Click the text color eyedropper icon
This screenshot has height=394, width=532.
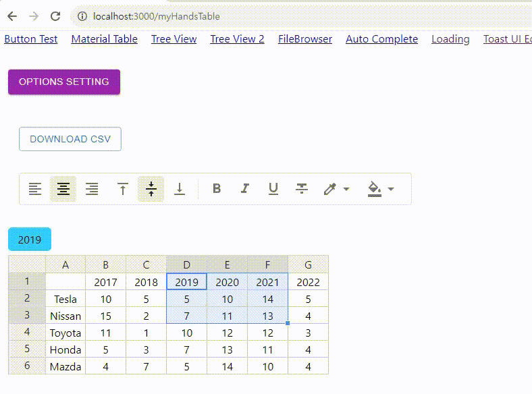tap(329, 189)
